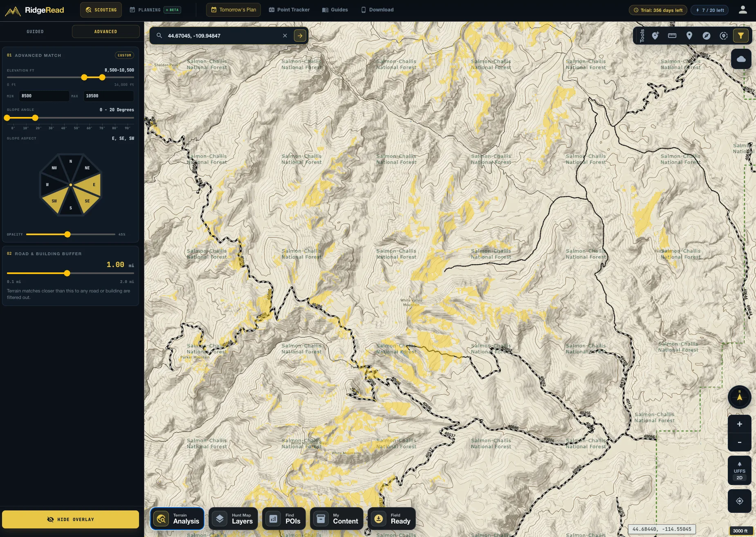Click the Custom preset badge
756x537 pixels.
[124, 55]
